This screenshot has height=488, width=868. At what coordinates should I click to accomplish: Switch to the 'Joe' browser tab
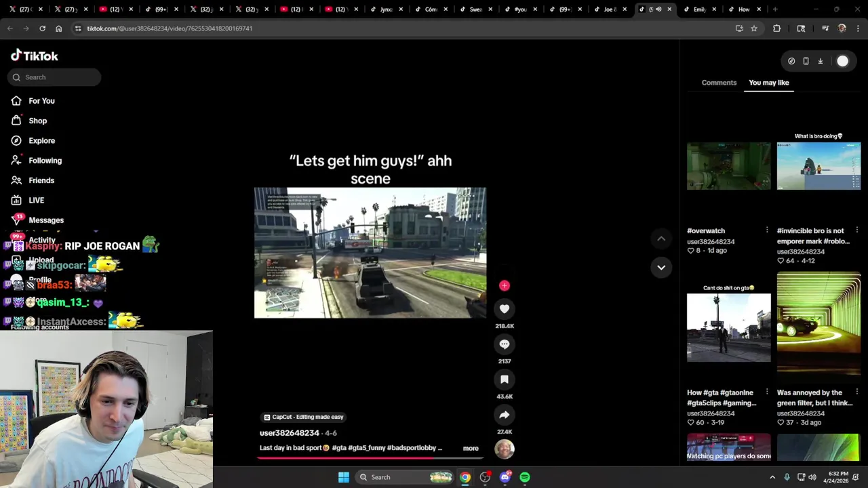pyautogui.click(x=609, y=9)
